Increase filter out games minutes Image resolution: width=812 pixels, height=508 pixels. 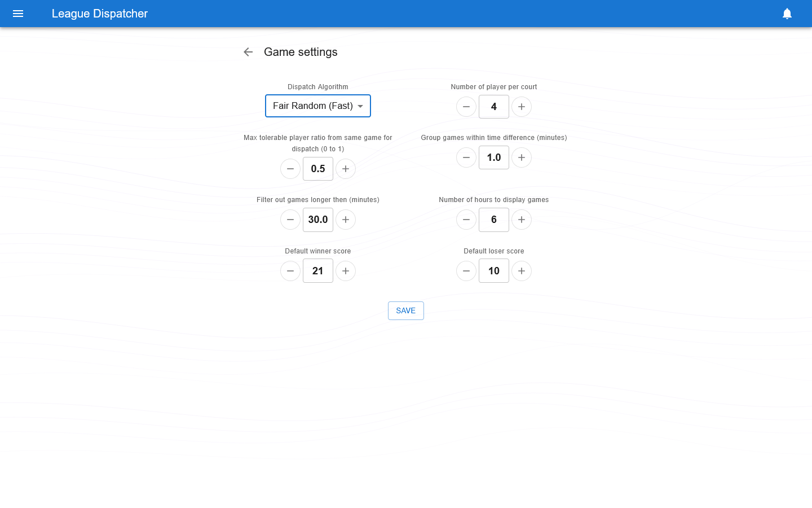point(346,220)
